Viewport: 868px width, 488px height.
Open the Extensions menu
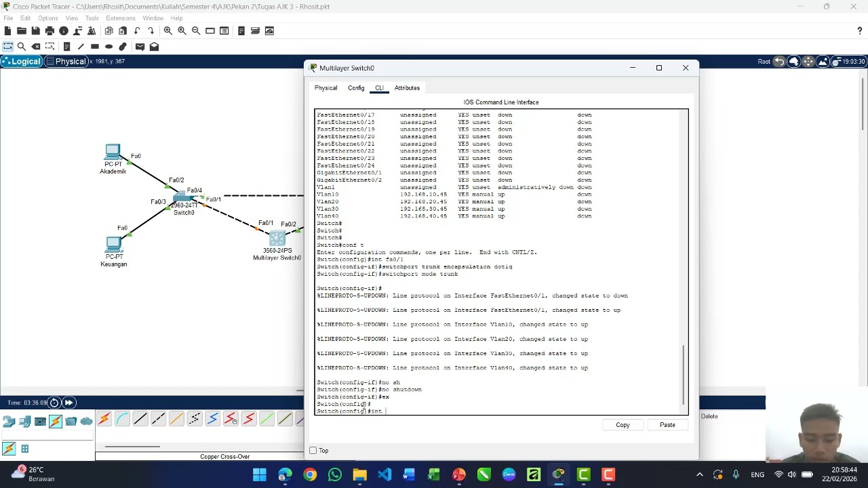tap(121, 18)
